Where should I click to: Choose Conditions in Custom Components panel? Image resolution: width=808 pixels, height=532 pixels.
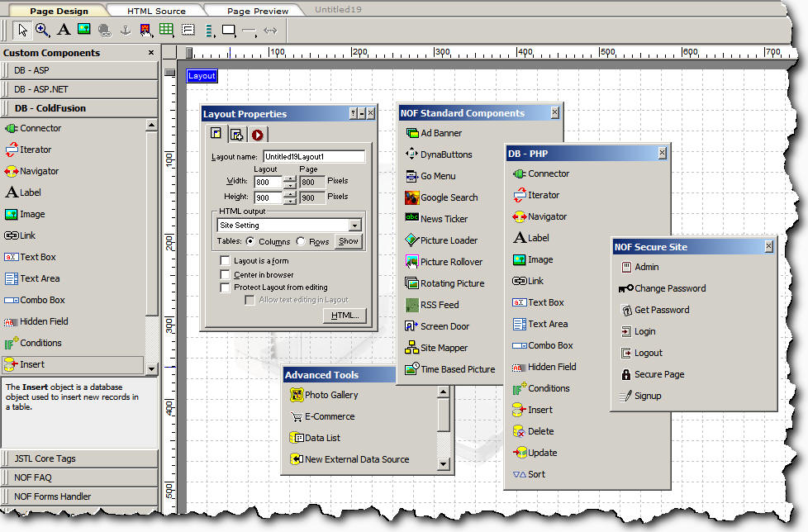pyautogui.click(x=33, y=343)
